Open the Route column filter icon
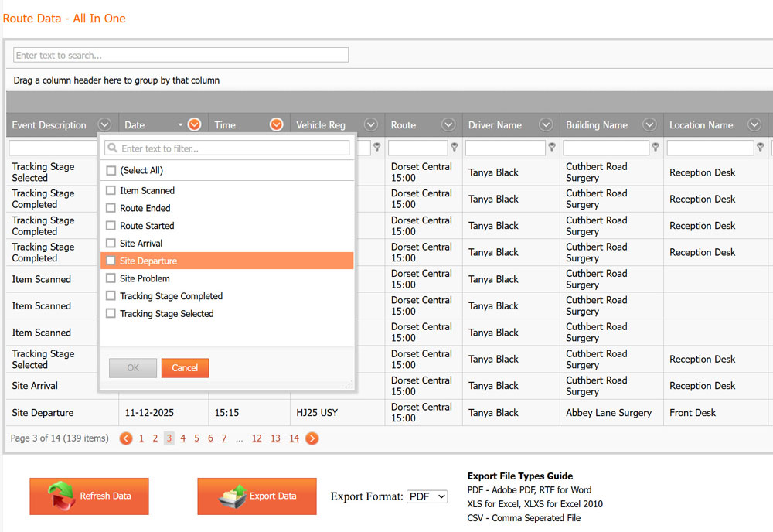Viewport: 773px width, 532px height. tap(448, 125)
